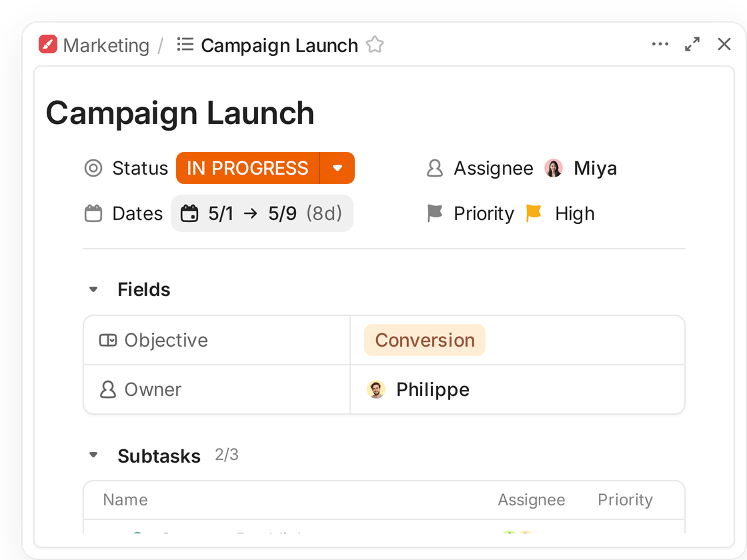Click the IN PROGRESS status button
The width and height of the screenshot is (747, 560).
point(247,168)
